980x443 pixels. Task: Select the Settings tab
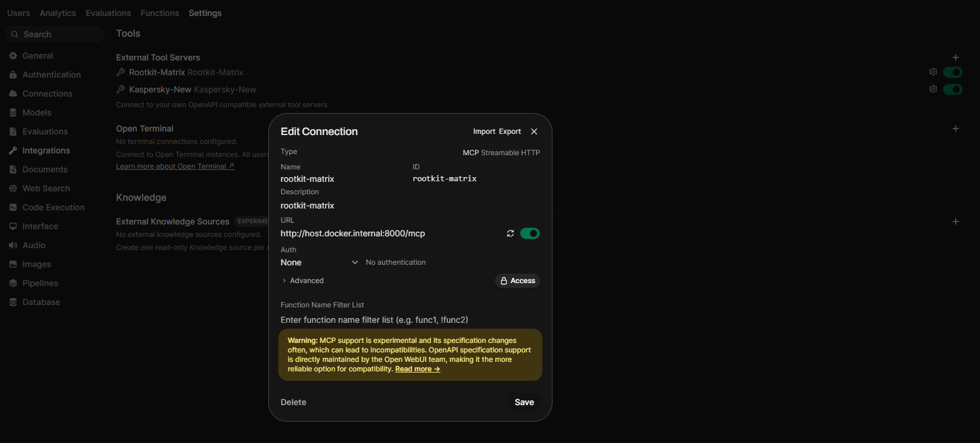(205, 13)
